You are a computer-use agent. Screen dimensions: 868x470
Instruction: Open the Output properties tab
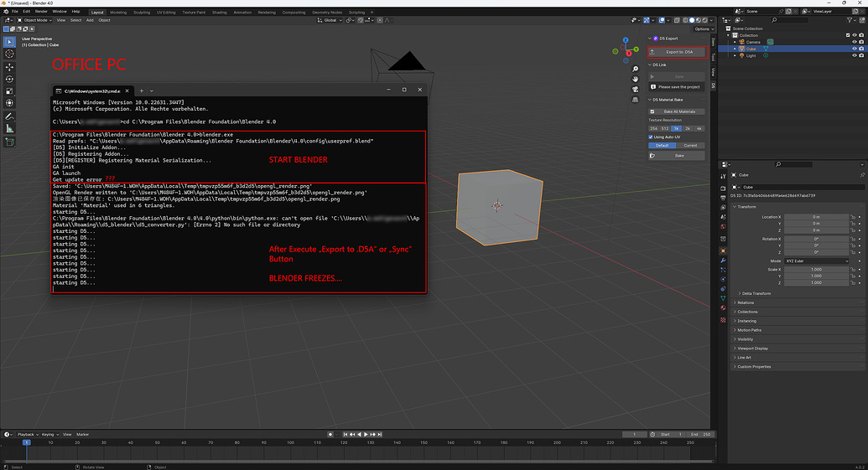pyautogui.click(x=723, y=198)
